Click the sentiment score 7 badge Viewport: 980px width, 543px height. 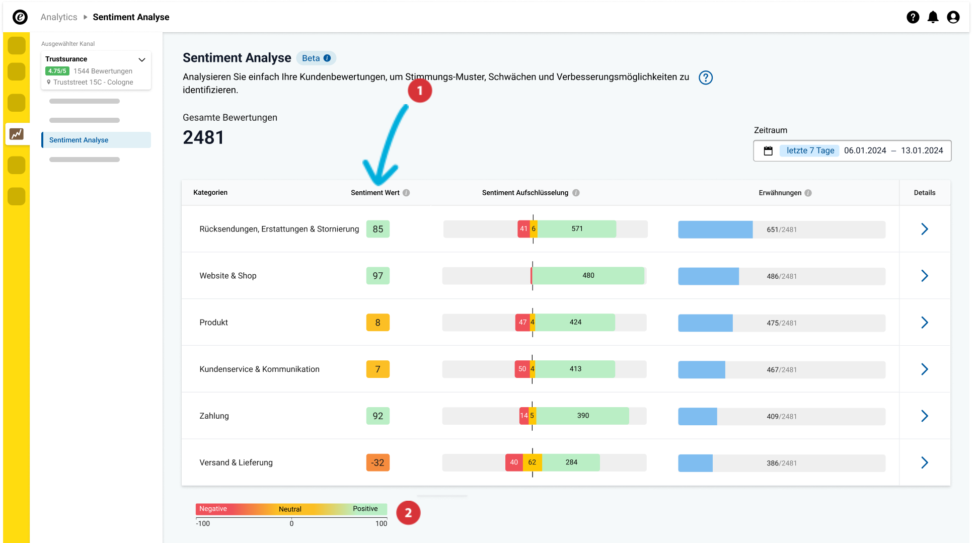[x=378, y=369]
